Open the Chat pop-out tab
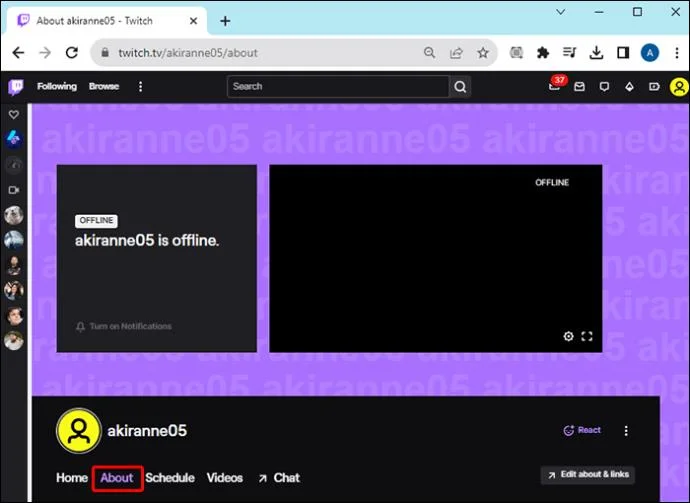 click(279, 478)
